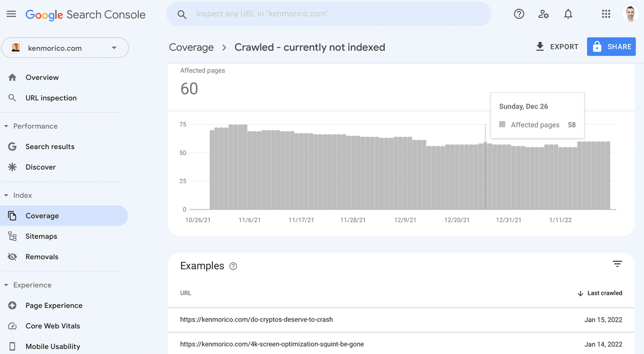
Task: Open the do-cryptos-deserve-to-crash URL row
Action: (257, 320)
